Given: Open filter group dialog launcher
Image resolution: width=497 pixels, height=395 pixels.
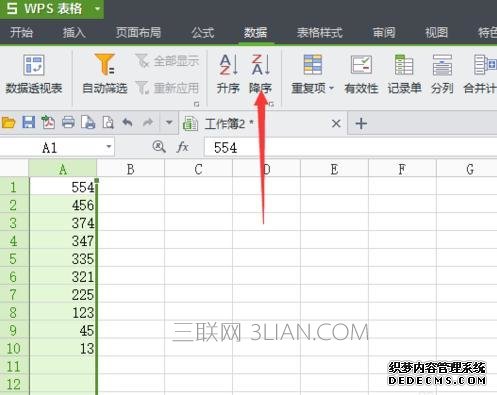Looking at the screenshot, I should point(196,104).
